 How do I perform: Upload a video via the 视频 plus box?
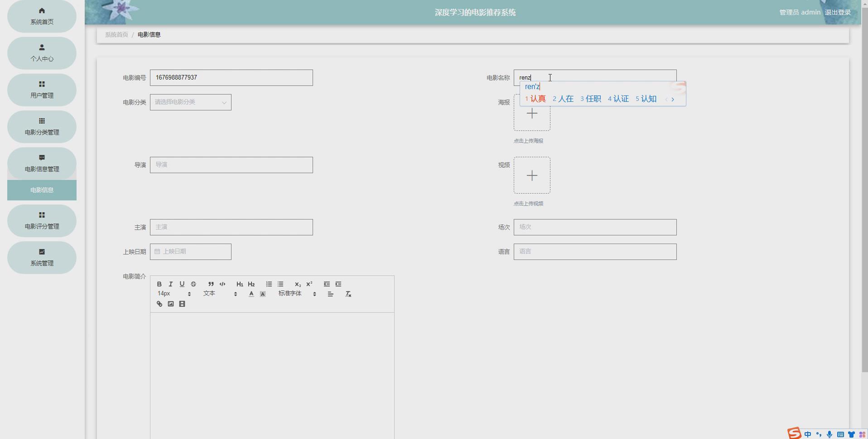point(532,176)
